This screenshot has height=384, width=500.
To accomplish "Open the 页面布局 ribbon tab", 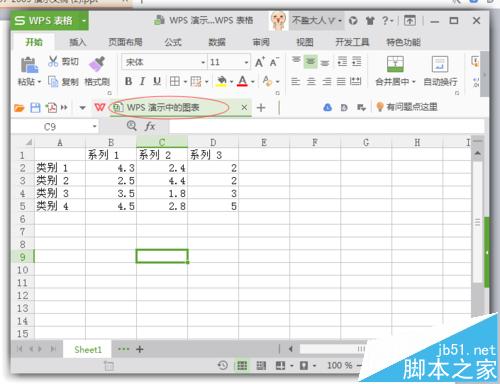I will [125, 42].
